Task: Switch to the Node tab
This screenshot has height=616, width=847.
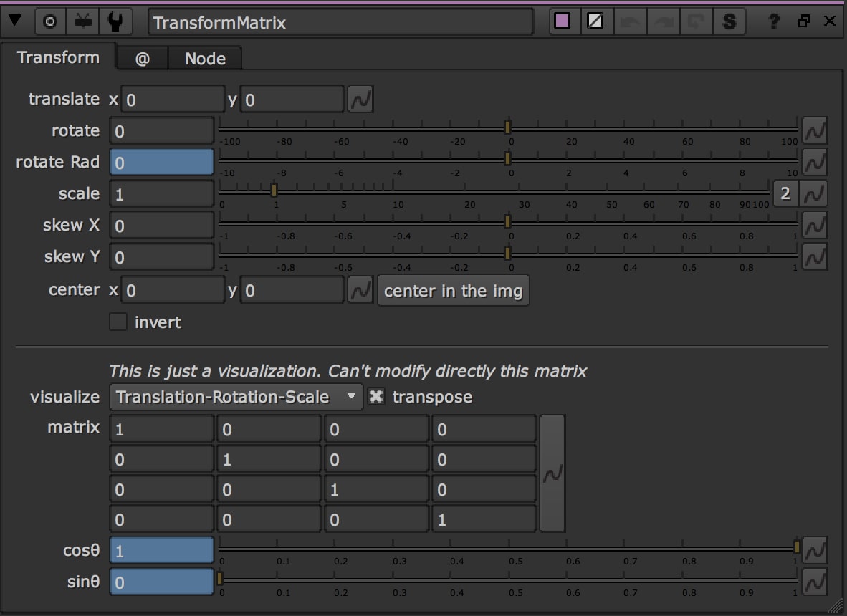Action: click(205, 59)
